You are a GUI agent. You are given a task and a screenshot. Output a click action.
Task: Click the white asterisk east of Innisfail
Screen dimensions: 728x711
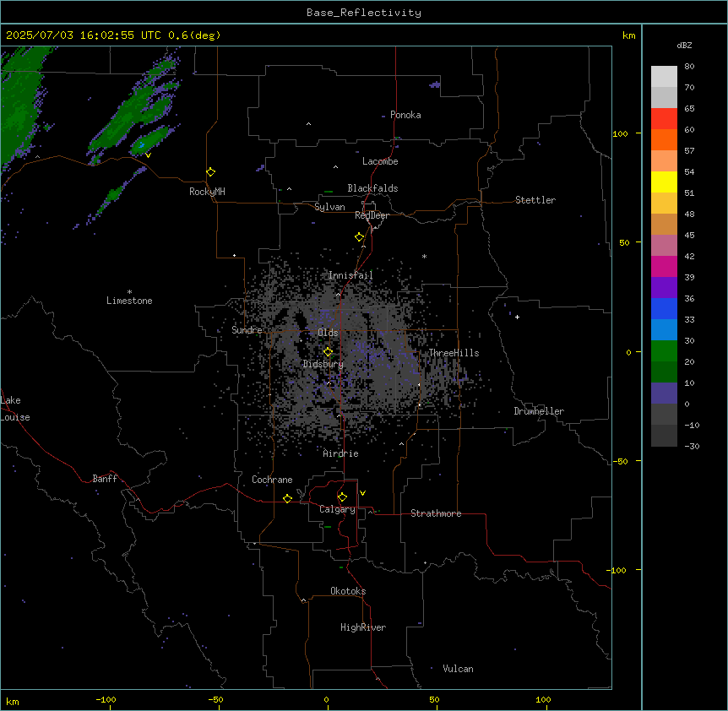click(x=424, y=256)
